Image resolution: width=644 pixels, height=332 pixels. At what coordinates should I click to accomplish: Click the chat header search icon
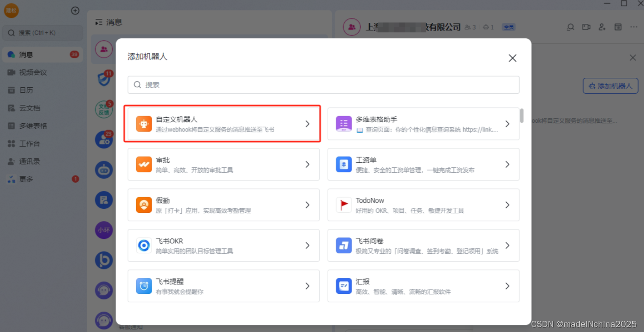(571, 27)
